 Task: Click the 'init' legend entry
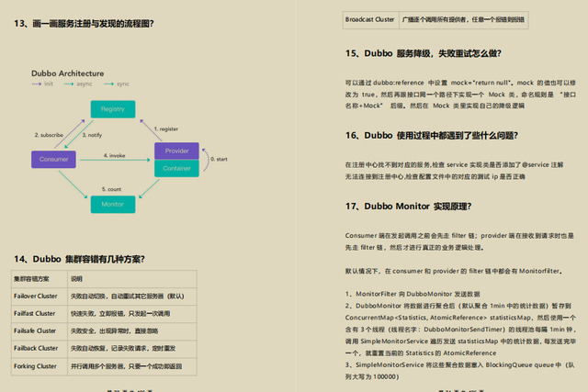pyautogui.click(x=42, y=84)
